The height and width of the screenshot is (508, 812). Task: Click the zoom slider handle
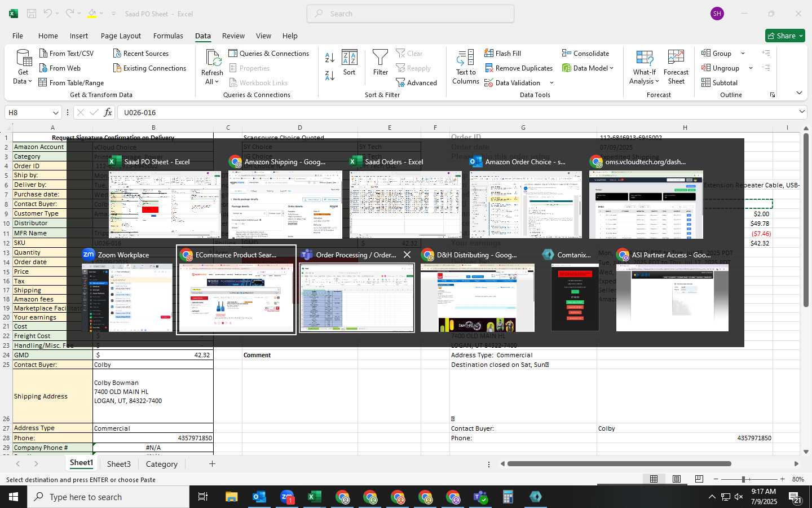[x=744, y=479]
